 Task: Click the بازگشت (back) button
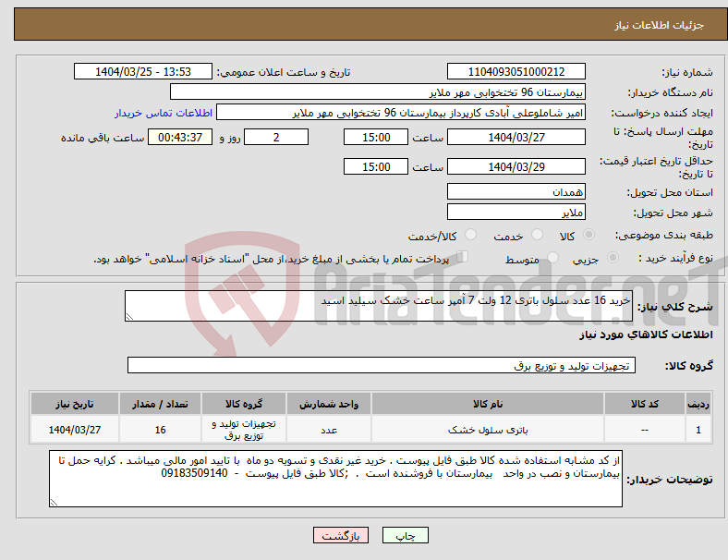point(341,535)
